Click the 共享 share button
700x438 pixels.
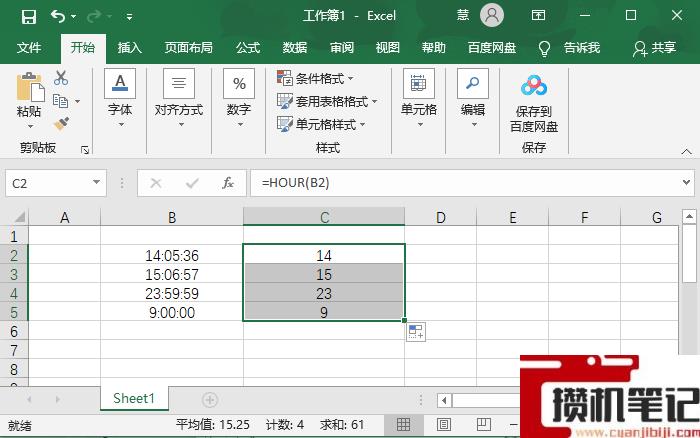[654, 48]
